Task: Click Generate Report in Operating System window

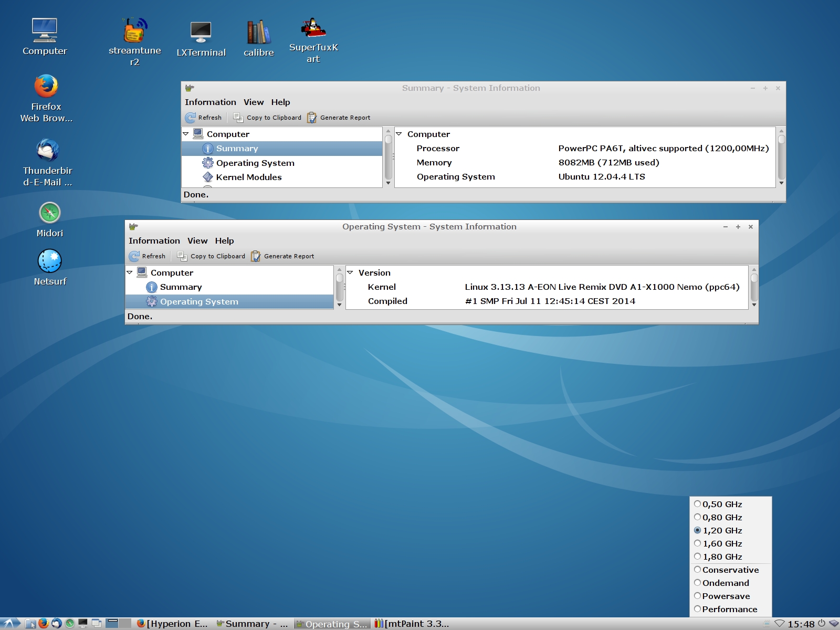Action: click(x=282, y=256)
